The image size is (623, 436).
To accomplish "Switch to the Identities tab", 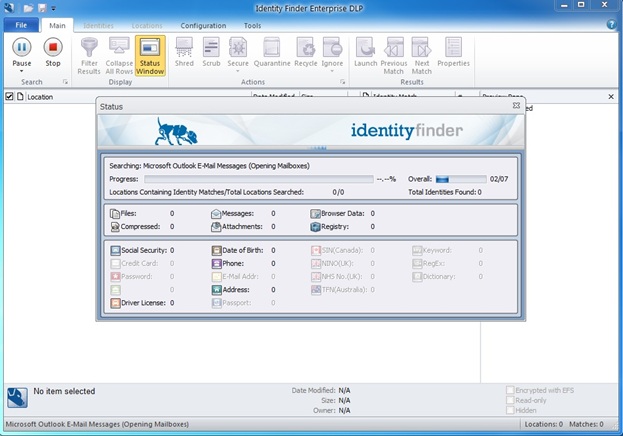I will (99, 25).
